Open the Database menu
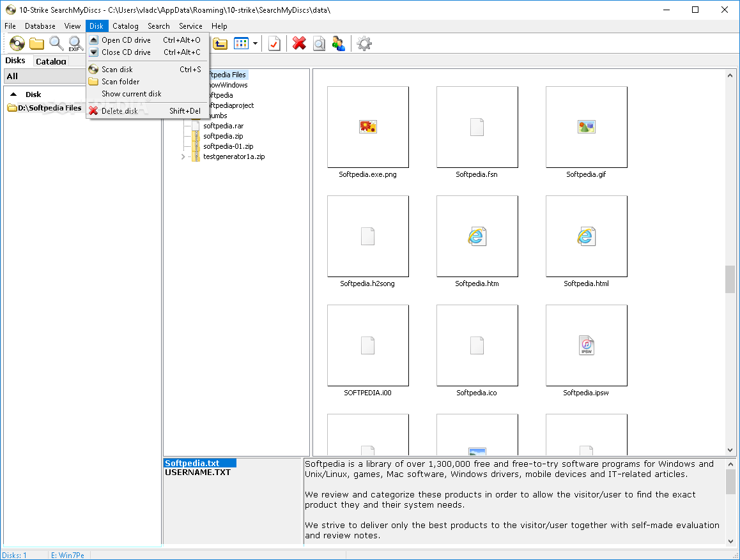Viewport: 740px width, 560px height. click(40, 26)
